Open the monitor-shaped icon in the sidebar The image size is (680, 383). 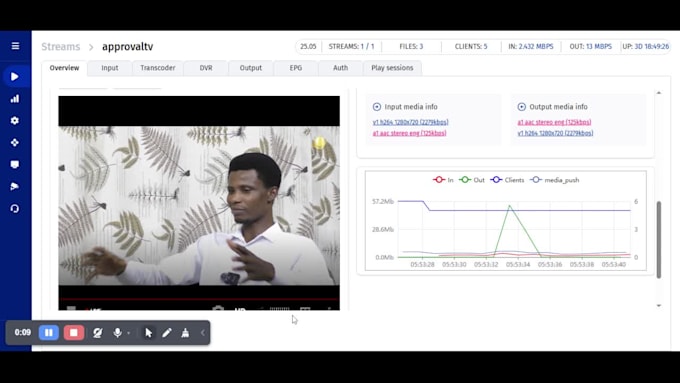pyautogui.click(x=15, y=165)
